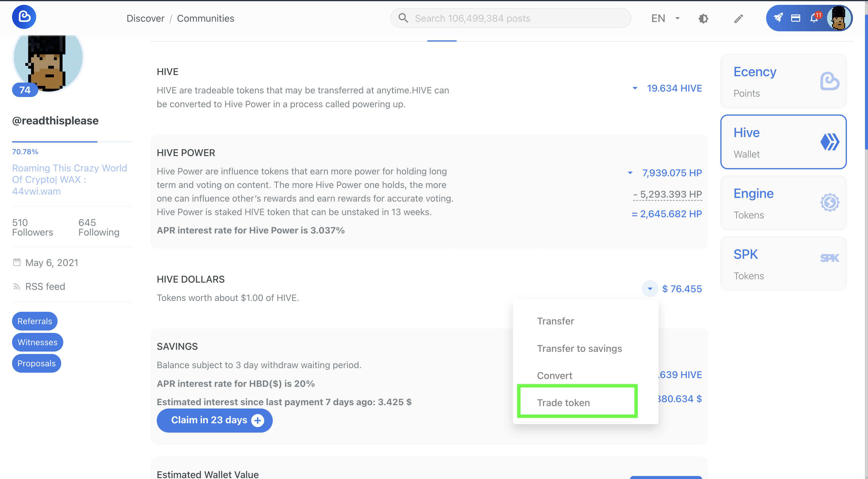
Task: Click the plus icon on Claim button
Action: pyautogui.click(x=258, y=420)
